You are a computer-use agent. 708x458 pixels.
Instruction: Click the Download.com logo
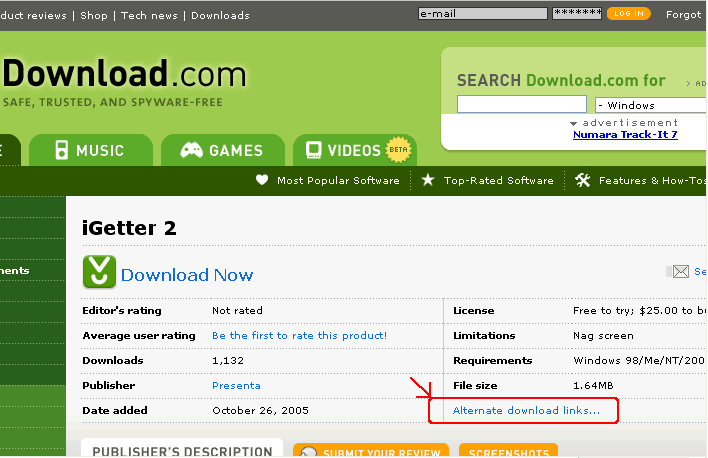coord(125,74)
